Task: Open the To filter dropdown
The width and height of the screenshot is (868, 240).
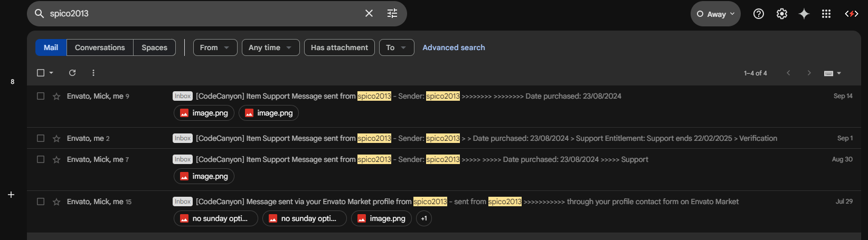Action: (x=396, y=47)
